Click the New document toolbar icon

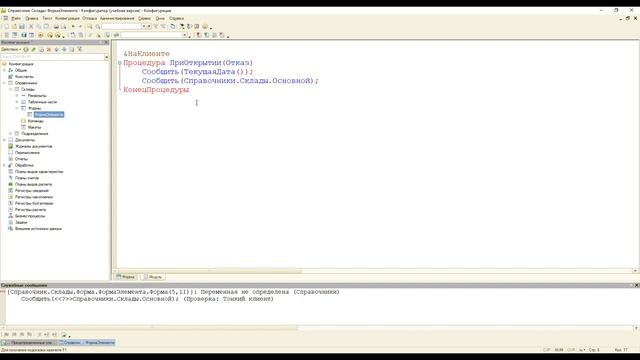[6, 27]
